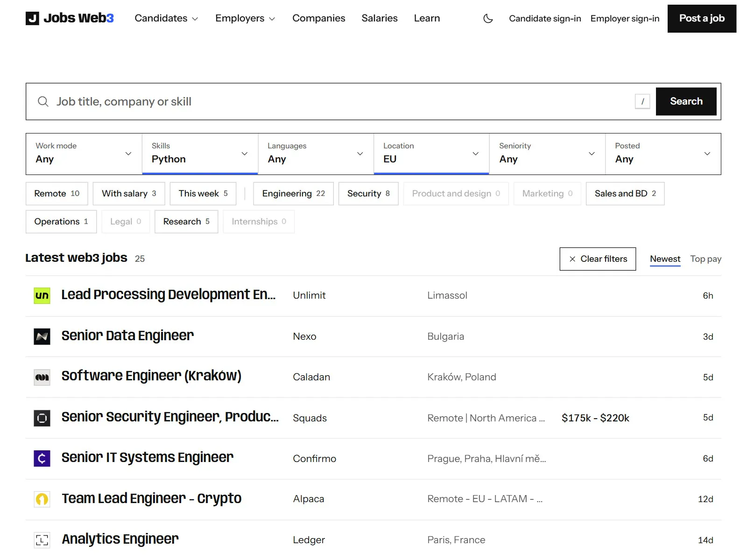Go to the Salaries page
Viewport: 747px width, 560px height.
tap(380, 18)
